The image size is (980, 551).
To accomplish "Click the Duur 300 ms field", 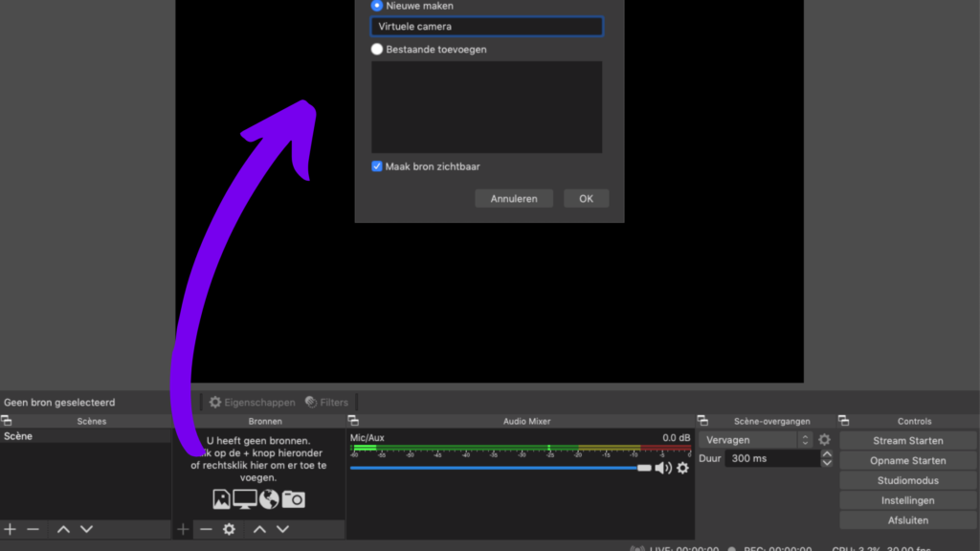I will click(x=772, y=458).
